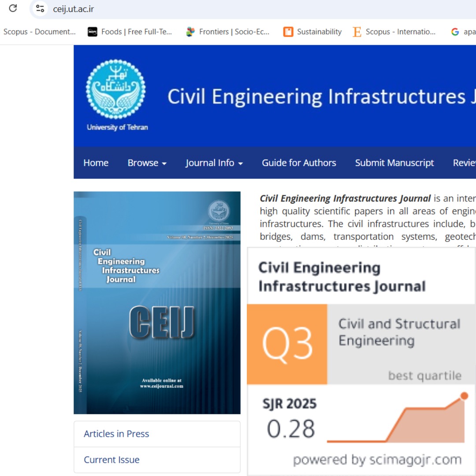The width and height of the screenshot is (476, 476).
Task: Click the 'powered by scimagojr.com' text
Action: (377, 460)
